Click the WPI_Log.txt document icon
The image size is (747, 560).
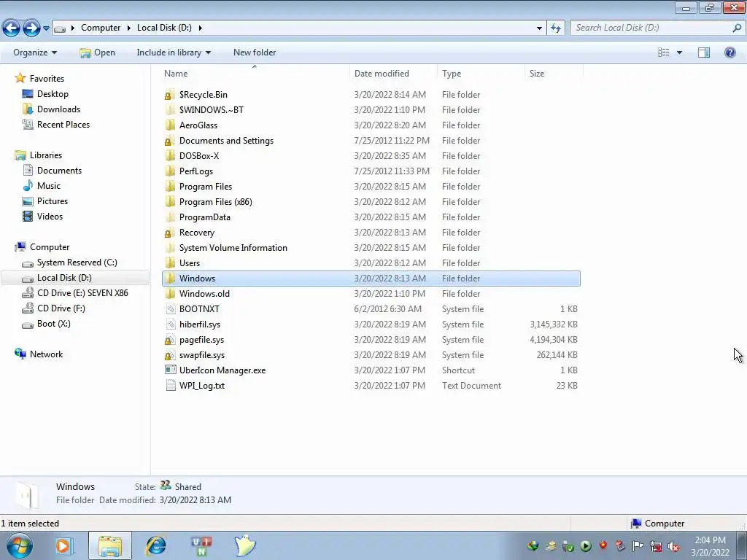tap(170, 386)
